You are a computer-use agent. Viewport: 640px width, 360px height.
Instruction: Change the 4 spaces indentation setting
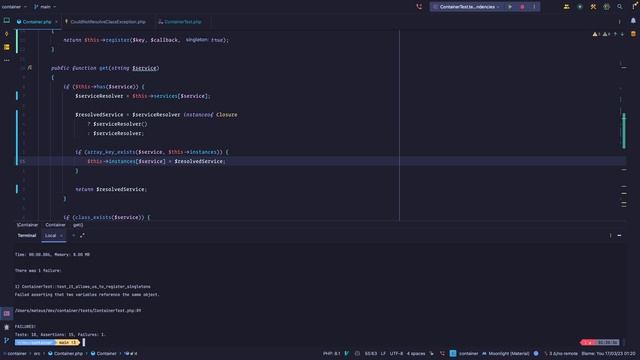point(416,353)
